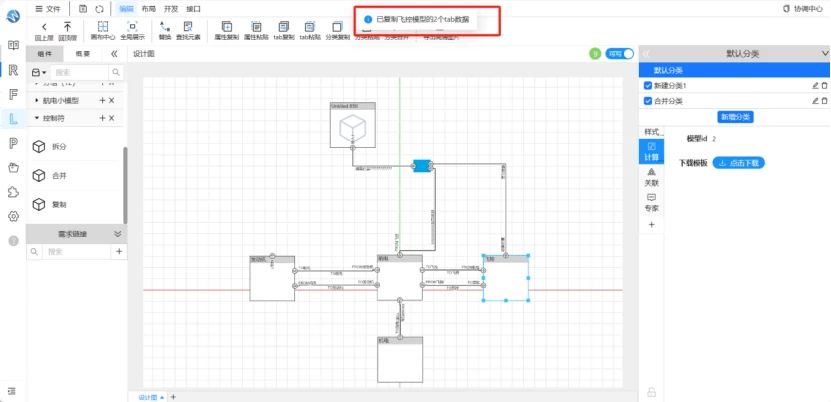Viewport: 831px width, 402px height.
Task: Click the refresh icon in the top bar
Action: [x=99, y=8]
